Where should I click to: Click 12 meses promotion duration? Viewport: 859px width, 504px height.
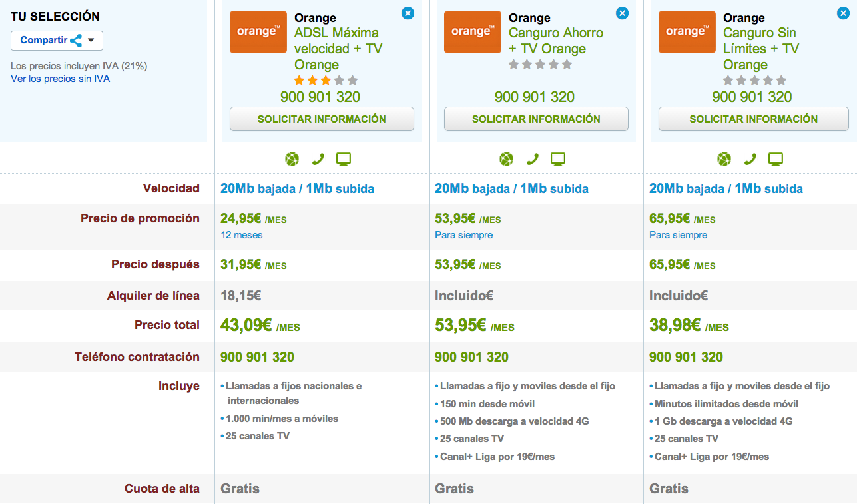[x=242, y=235]
